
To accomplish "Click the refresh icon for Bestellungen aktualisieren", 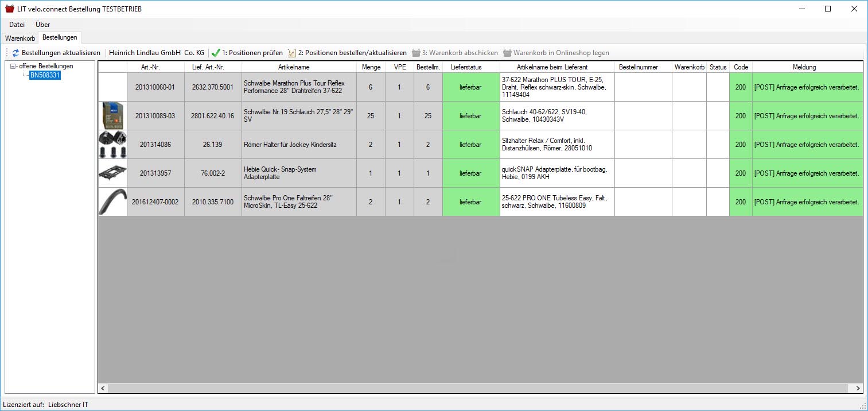I will tap(15, 53).
